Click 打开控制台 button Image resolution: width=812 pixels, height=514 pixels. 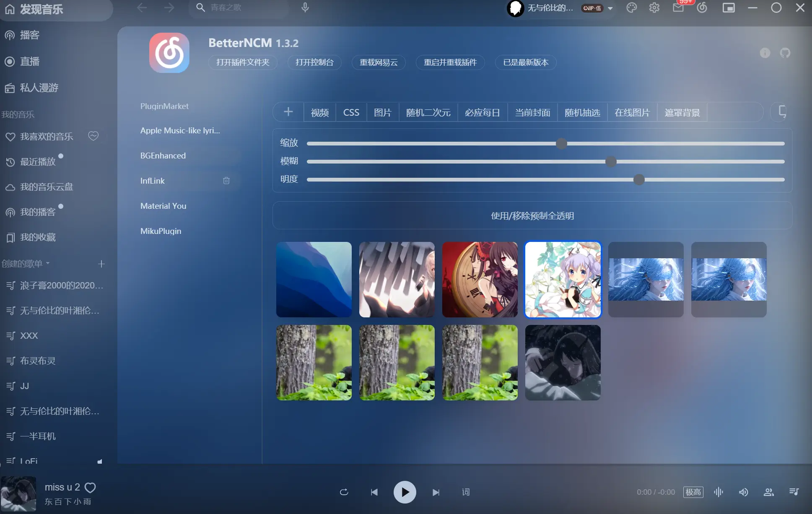pos(314,62)
